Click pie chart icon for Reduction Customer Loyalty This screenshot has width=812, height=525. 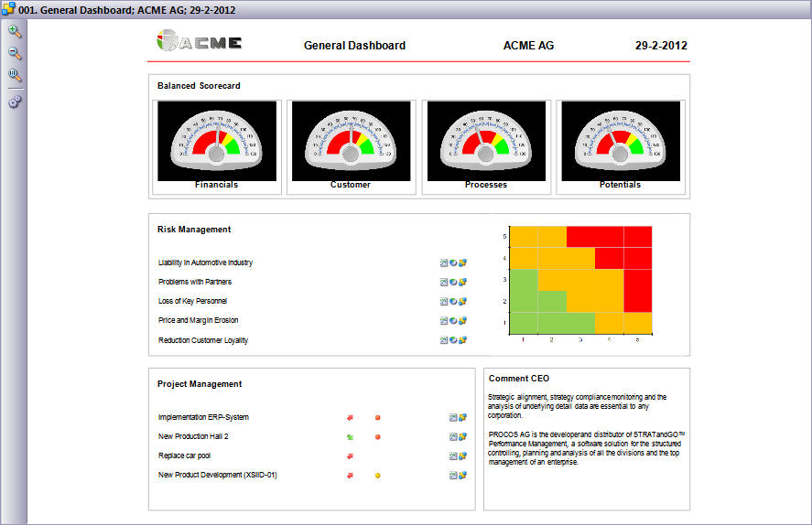pyautogui.click(x=453, y=340)
